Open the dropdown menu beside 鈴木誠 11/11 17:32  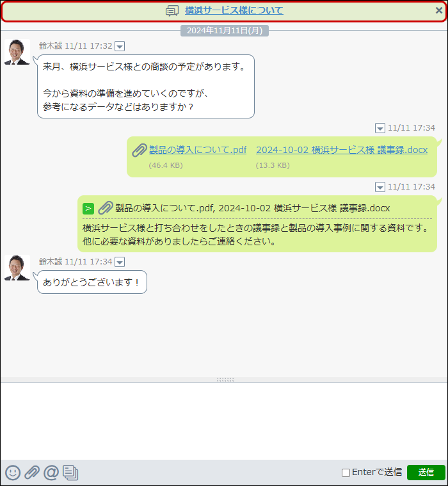(120, 46)
